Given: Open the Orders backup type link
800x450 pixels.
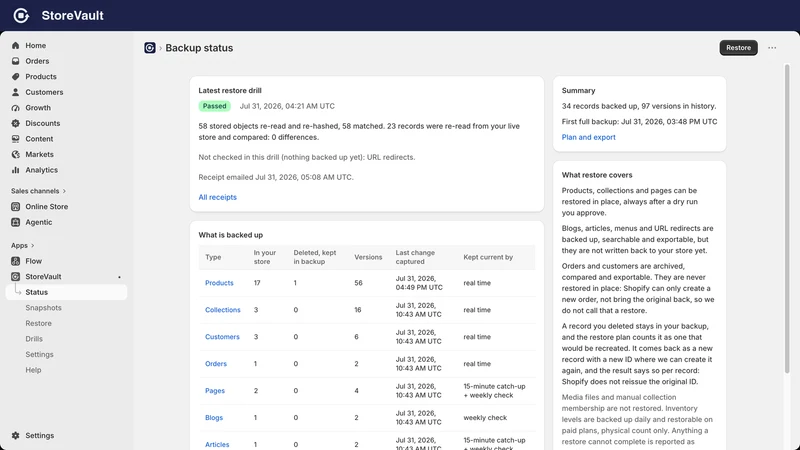Looking at the screenshot, I should click(216, 364).
